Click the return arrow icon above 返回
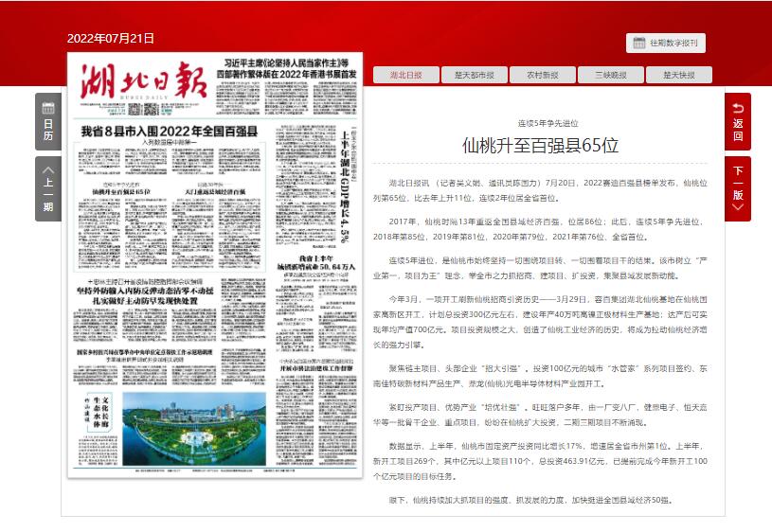 [x=738, y=108]
